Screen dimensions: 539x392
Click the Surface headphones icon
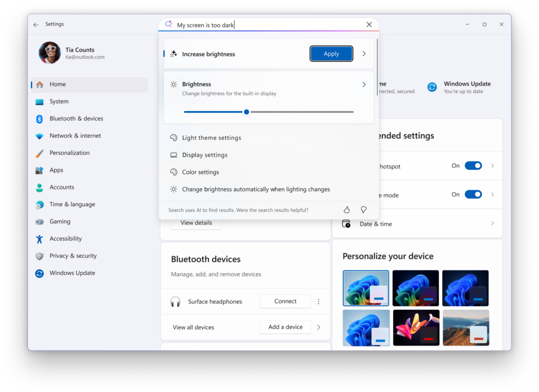(x=176, y=301)
